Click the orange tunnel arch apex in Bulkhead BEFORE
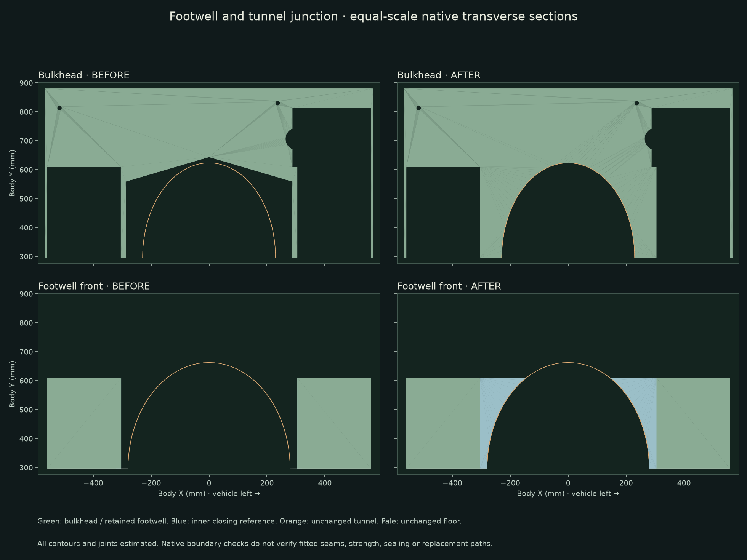 [209, 163]
